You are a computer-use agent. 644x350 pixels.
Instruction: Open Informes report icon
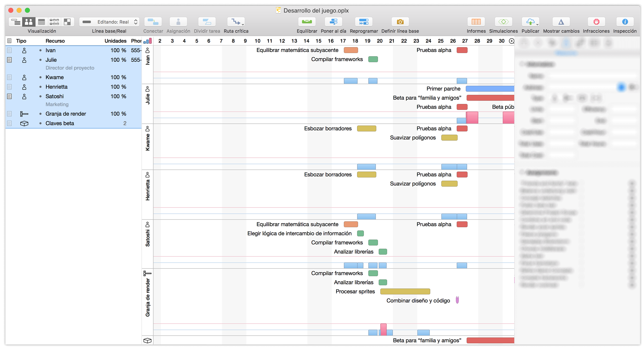tap(476, 22)
